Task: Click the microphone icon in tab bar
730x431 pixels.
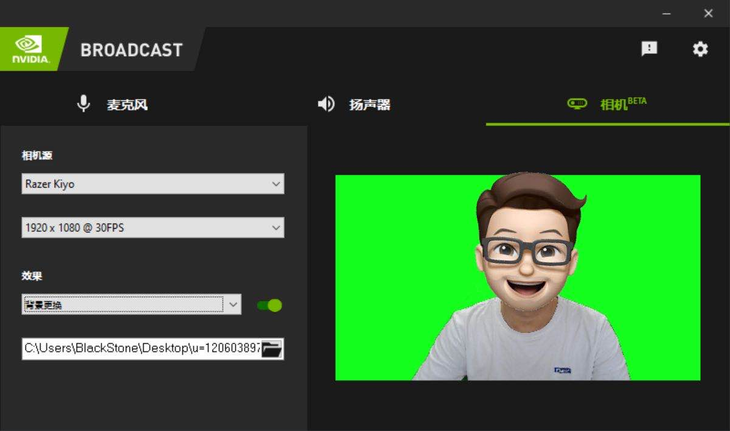Action: click(x=84, y=104)
